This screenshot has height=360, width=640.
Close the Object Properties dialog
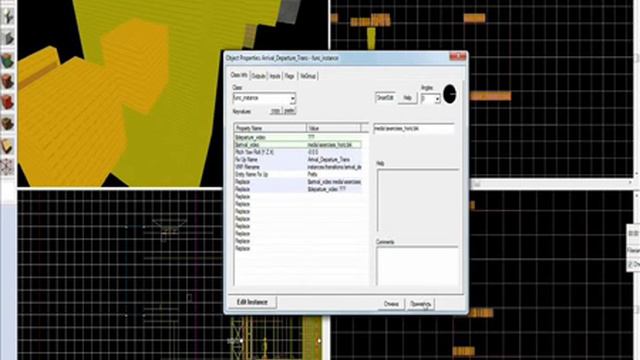[x=458, y=57]
